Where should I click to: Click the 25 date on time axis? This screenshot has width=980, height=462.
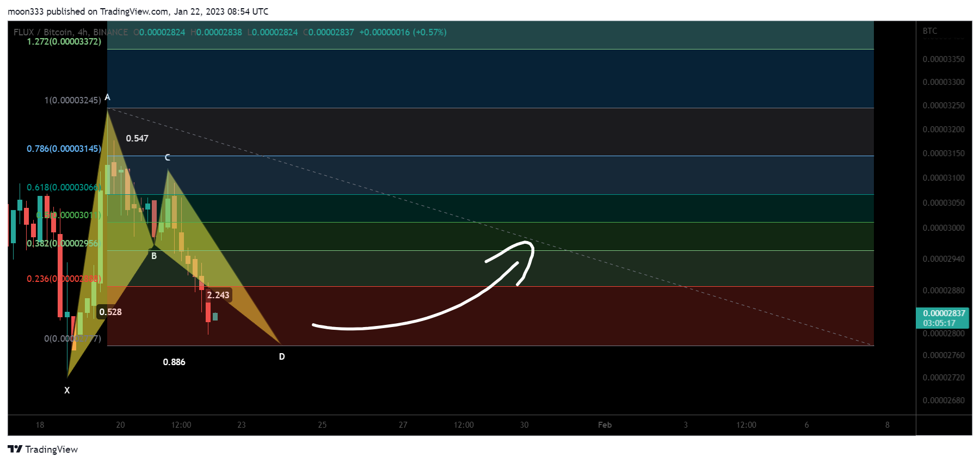[x=322, y=424]
